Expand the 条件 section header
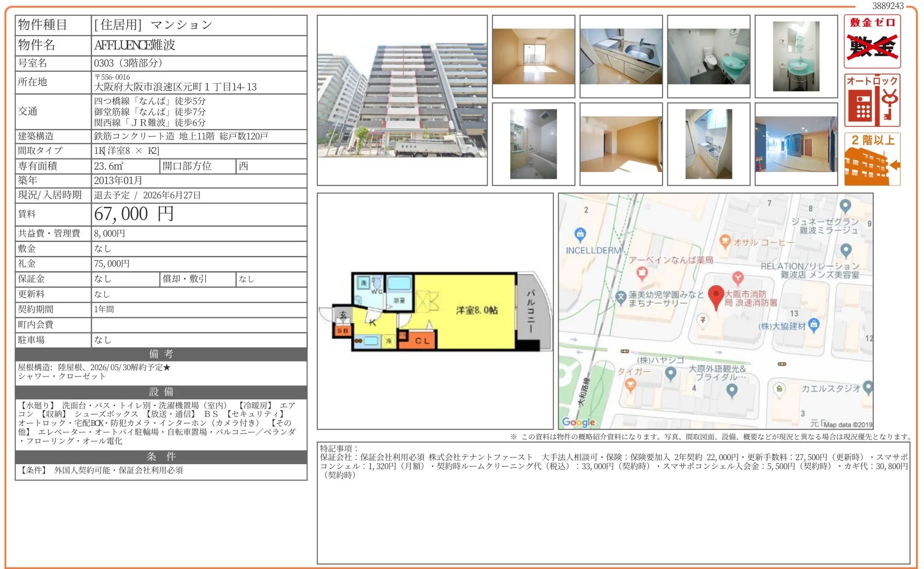The image size is (924, 569). (161, 457)
